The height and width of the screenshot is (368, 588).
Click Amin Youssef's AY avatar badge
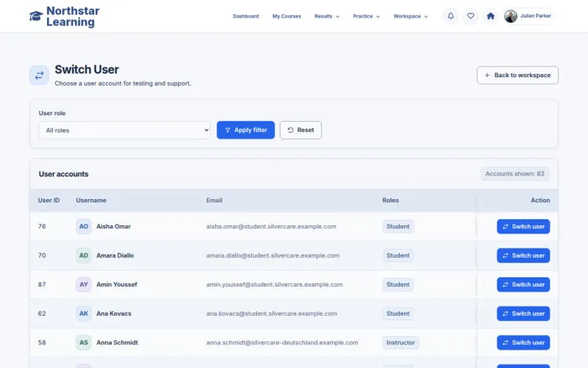pos(84,284)
